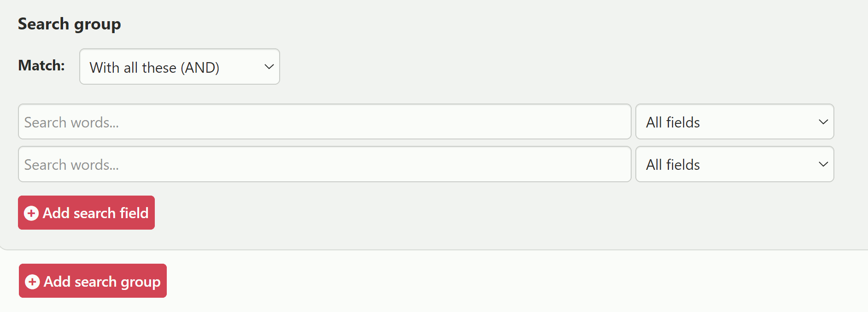This screenshot has width=868, height=312.
Task: Select the 'With all these (AND)' option text
Action: [154, 68]
